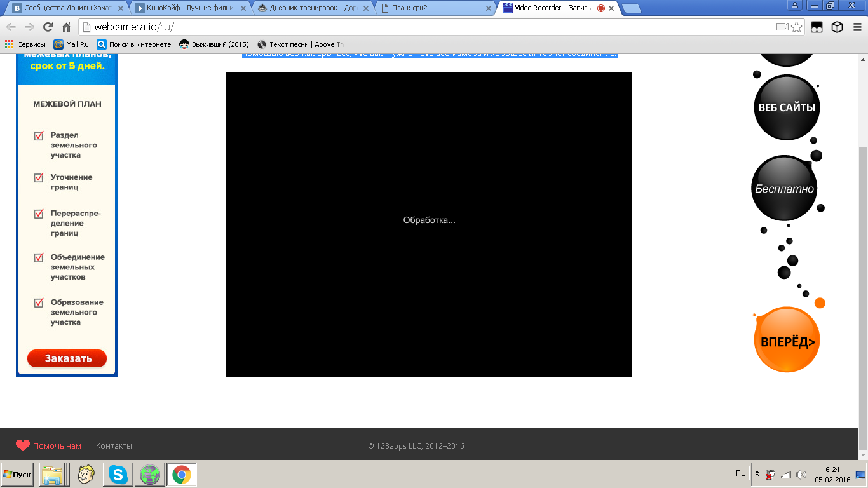Open the Chrome hamburger menu
Image resolution: width=868 pixels, height=488 pixels.
[856, 27]
